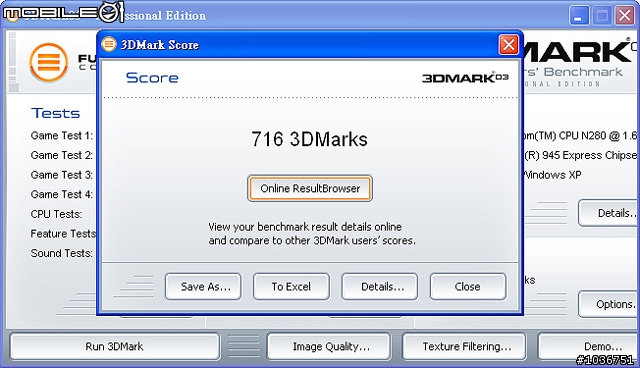Image resolution: width=640 pixels, height=368 pixels.
Task: Click the 3DMark Score title bar icon
Action: (x=109, y=44)
